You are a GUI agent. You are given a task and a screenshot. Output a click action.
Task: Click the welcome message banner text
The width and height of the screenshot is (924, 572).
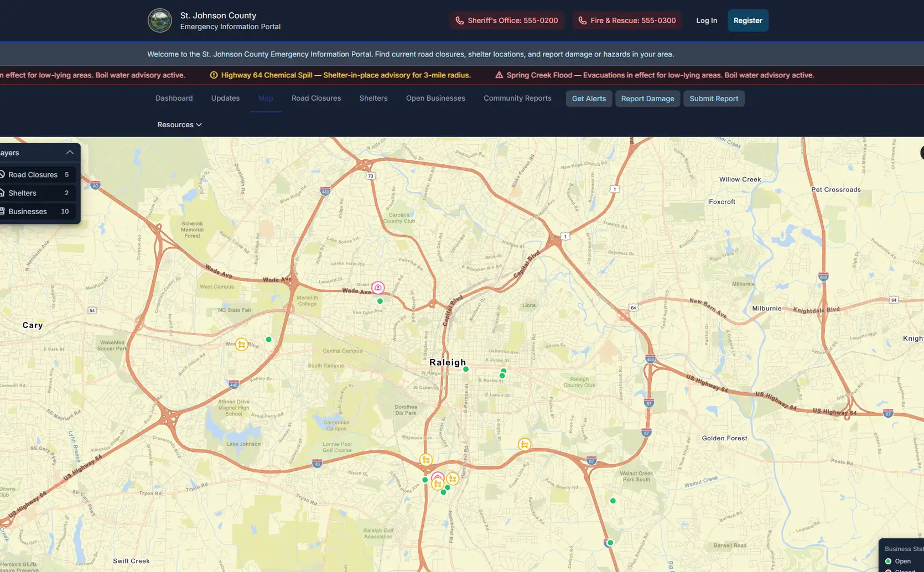(x=411, y=54)
